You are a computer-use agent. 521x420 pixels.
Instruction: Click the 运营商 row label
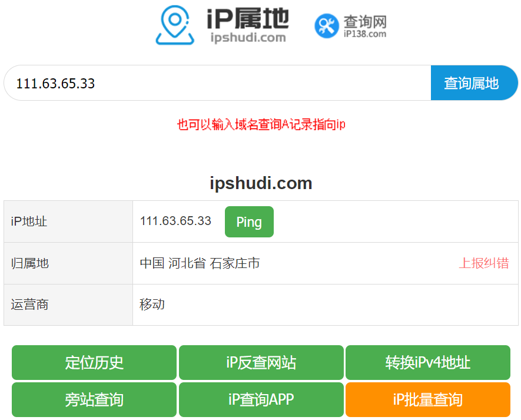click(x=30, y=305)
